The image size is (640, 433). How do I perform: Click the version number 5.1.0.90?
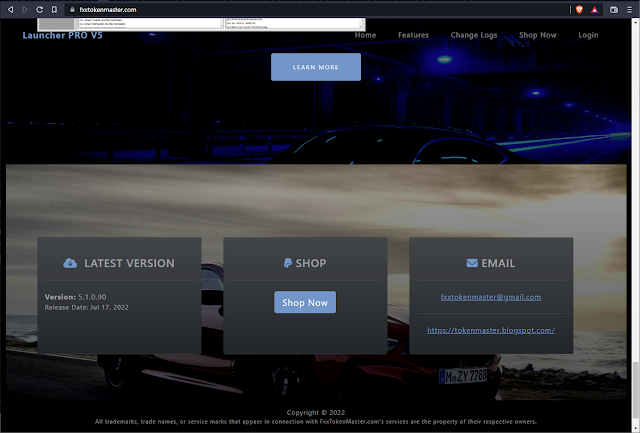pyautogui.click(x=92, y=297)
